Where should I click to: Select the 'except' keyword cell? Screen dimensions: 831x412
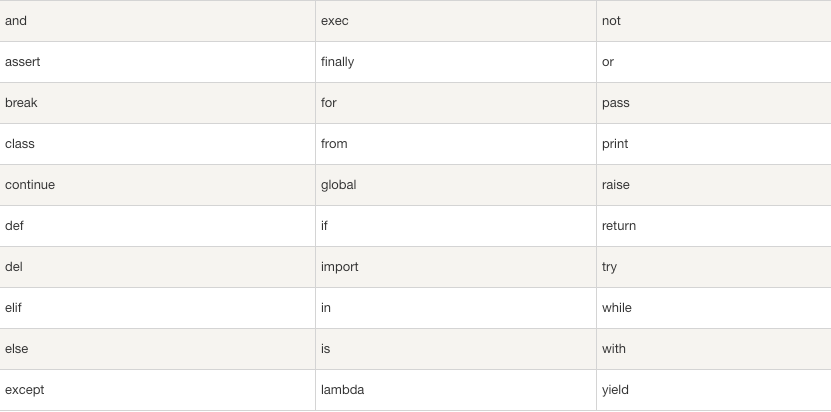click(25, 390)
